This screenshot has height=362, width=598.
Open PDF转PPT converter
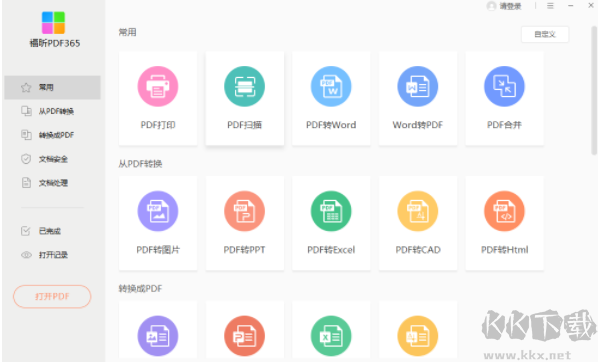(x=244, y=223)
